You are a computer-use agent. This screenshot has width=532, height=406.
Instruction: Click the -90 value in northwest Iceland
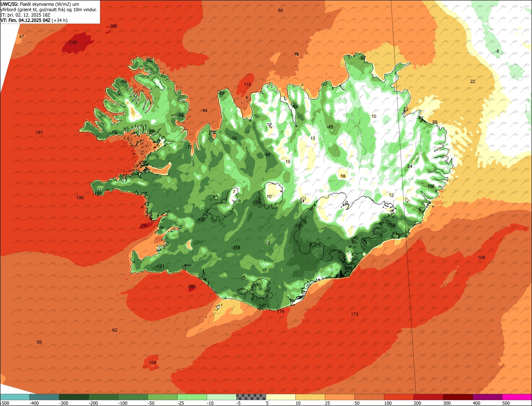click(234, 138)
